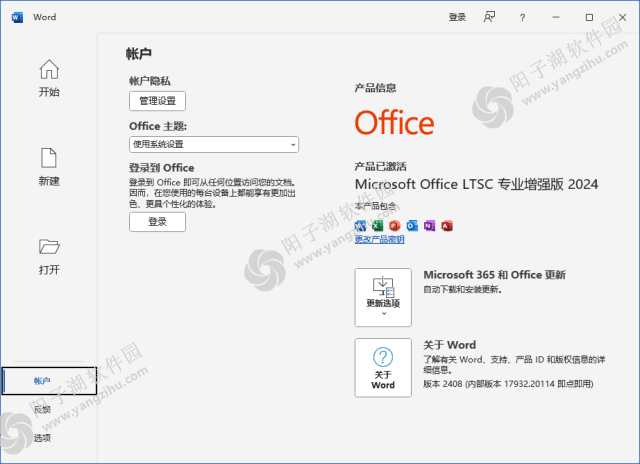Open the 反馈 feedback page

click(42, 409)
